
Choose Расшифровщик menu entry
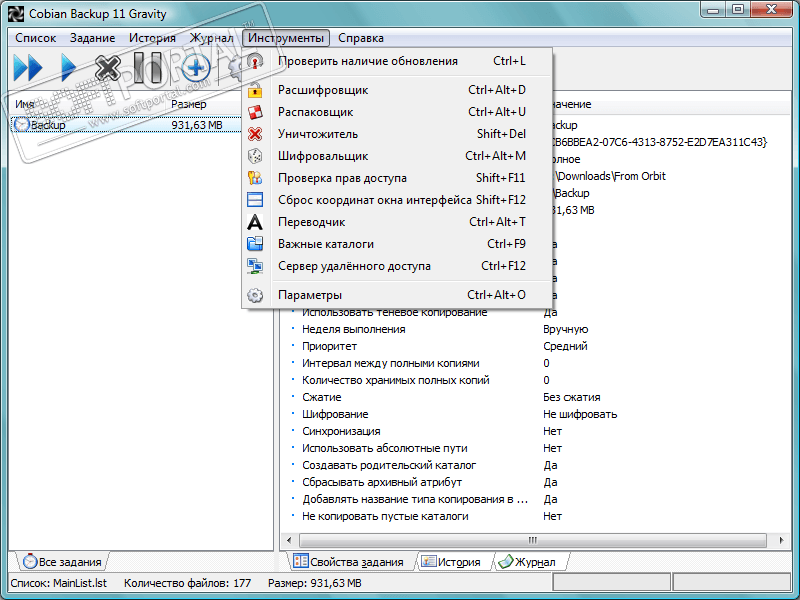(397, 90)
